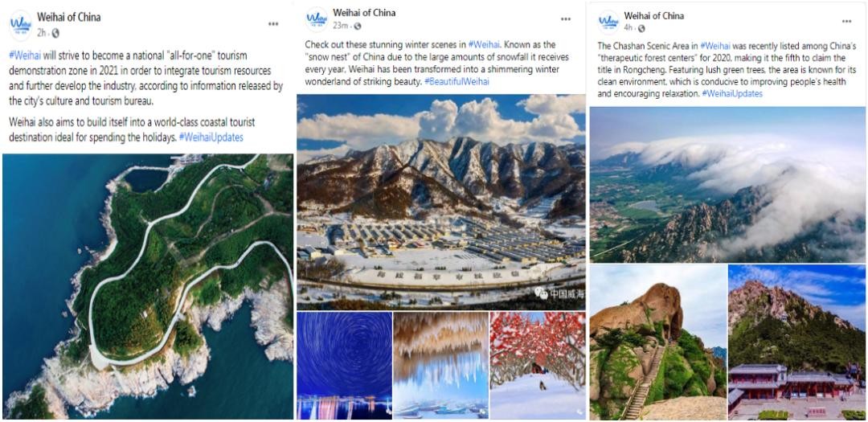This screenshot has height=422, width=868.
Task: Open the aerial coastal road photo
Action: pos(148,286)
